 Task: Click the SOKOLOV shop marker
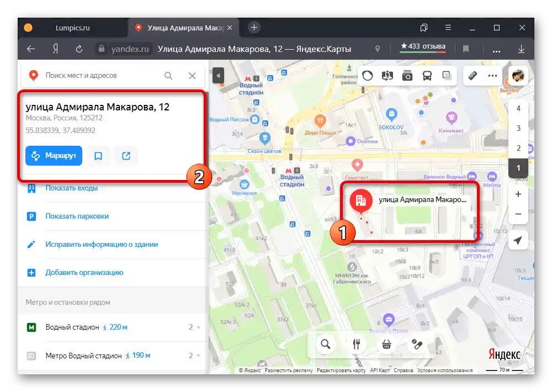coord(391,114)
